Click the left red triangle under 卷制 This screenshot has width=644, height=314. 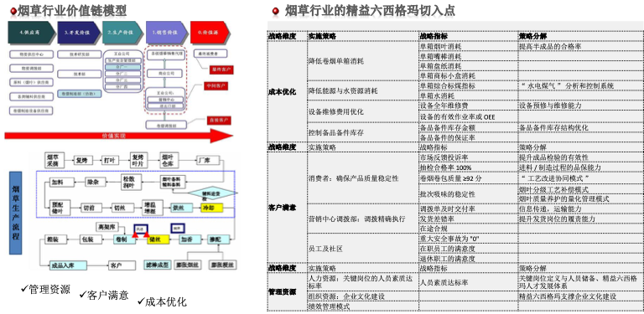pyautogui.click(x=135, y=235)
